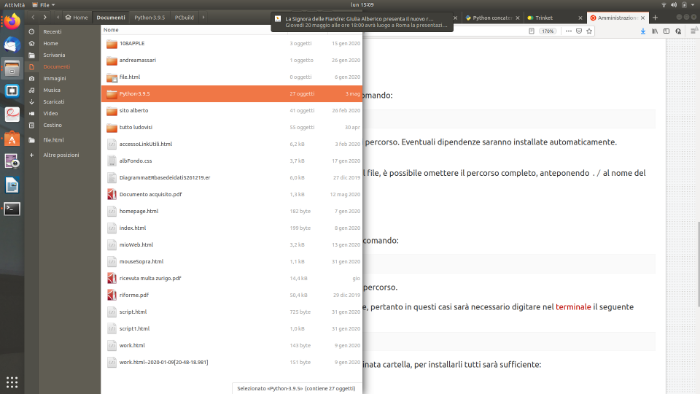
Task: Select the andreamassari folder
Action: 232,60
